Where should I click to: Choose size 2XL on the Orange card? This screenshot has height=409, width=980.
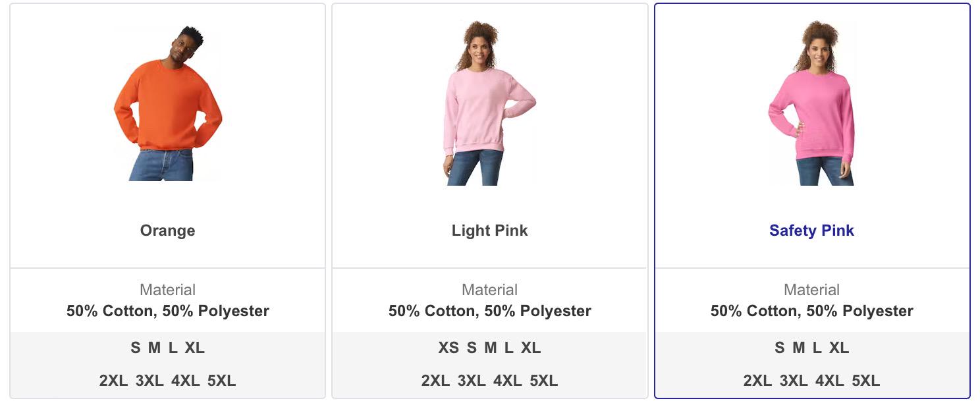pyautogui.click(x=113, y=381)
